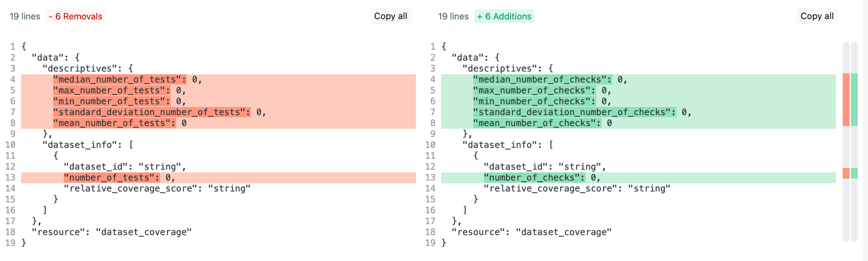Click "dataset_coverage" value in left pane
The width and height of the screenshot is (868, 261).
click(144, 232)
